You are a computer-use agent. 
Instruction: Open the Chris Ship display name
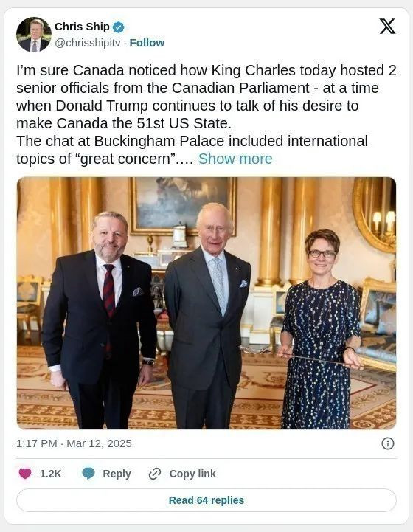[82, 27]
